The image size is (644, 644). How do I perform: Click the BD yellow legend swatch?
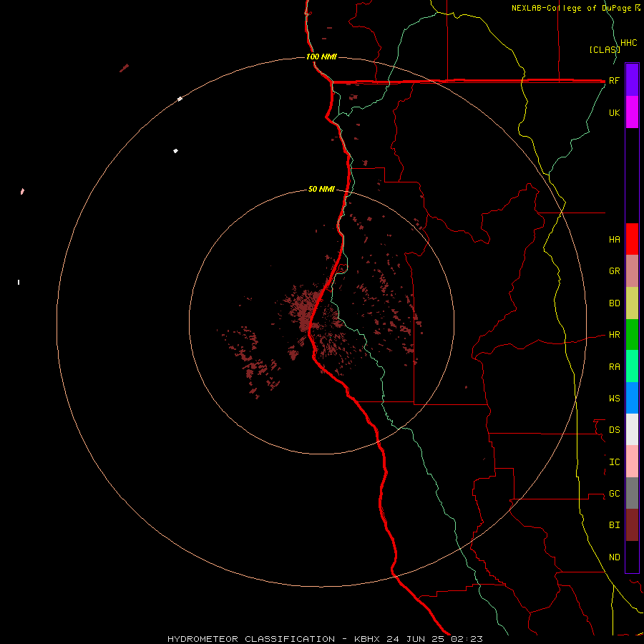(632, 303)
